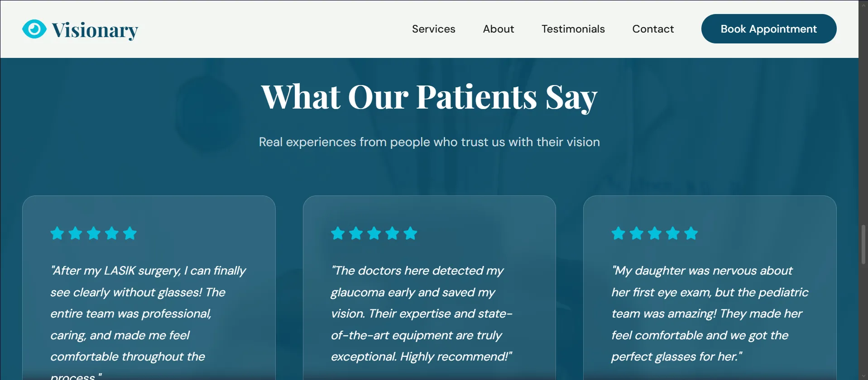868x380 pixels.
Task: Click the eye logo icon
Action: 34,29
